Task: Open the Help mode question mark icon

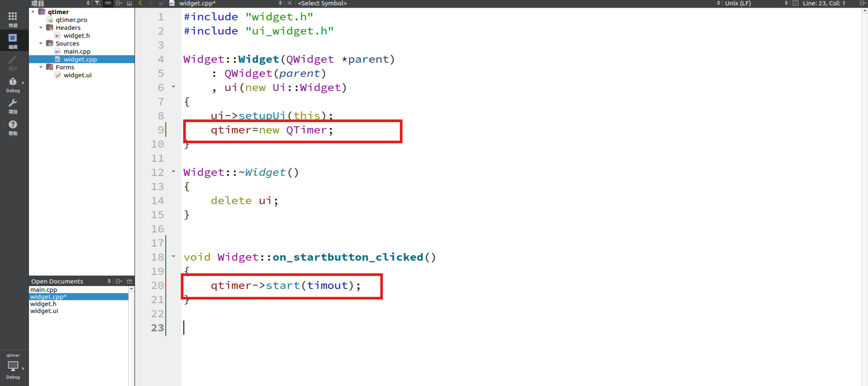Action: [x=13, y=125]
